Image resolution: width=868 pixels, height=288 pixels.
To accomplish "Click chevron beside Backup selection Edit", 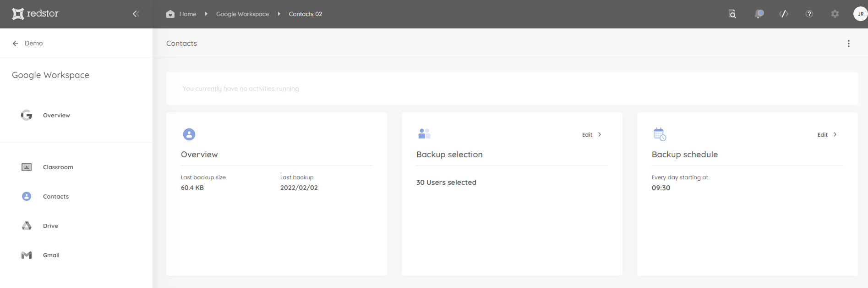I will [600, 134].
